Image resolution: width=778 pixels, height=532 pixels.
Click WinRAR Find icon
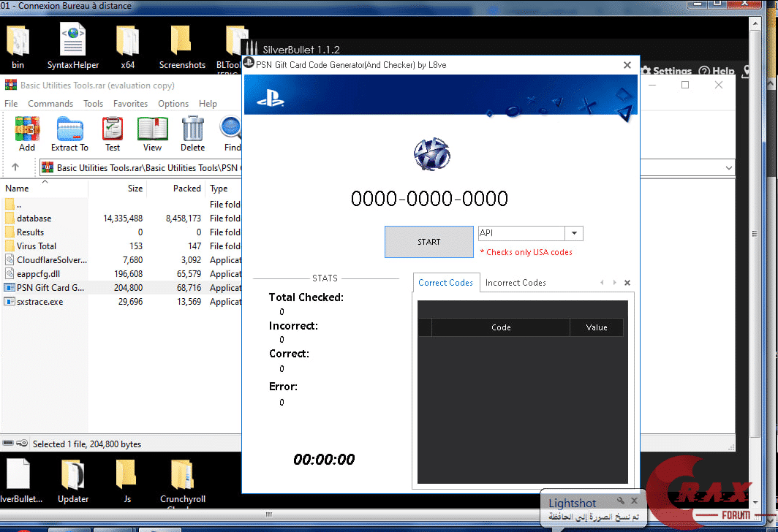click(x=231, y=134)
